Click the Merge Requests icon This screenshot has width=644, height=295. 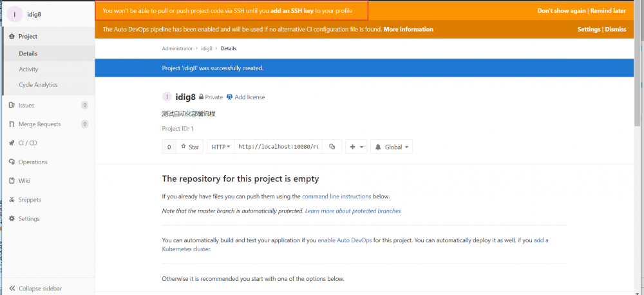[x=12, y=124]
